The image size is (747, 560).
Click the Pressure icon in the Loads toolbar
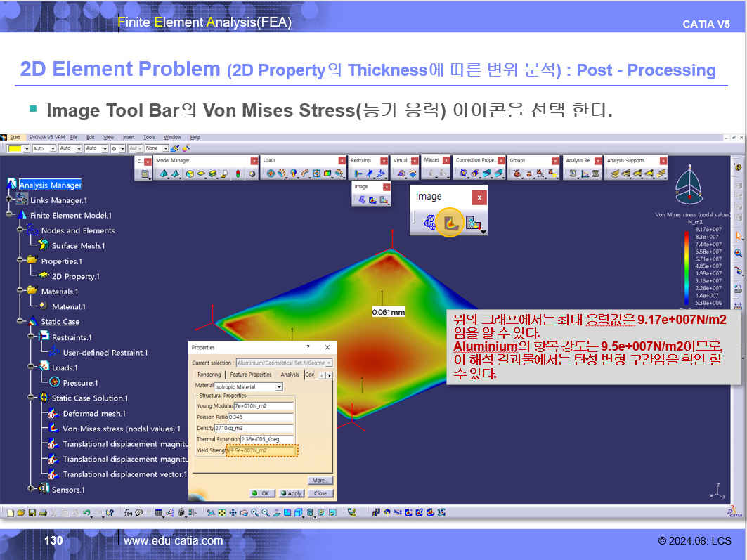click(x=271, y=174)
